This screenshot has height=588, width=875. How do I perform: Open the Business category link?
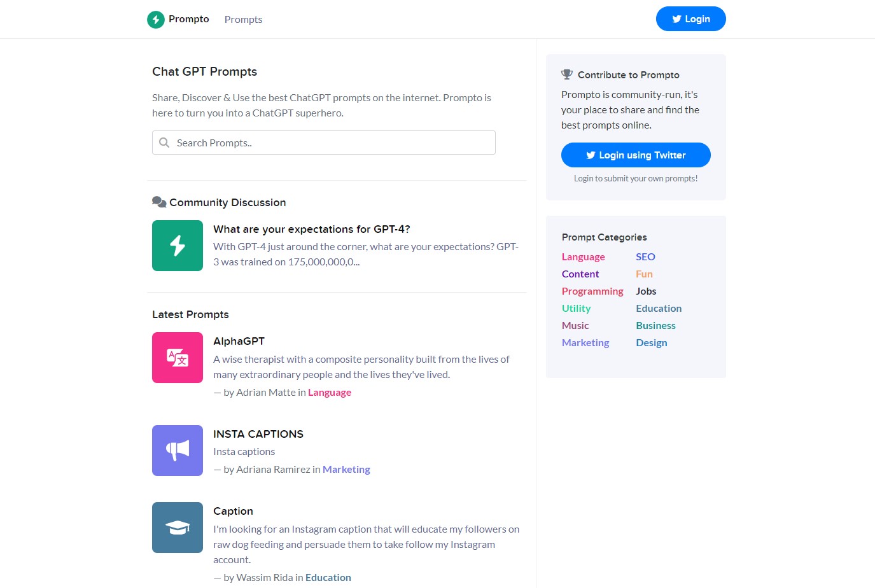[x=655, y=325]
